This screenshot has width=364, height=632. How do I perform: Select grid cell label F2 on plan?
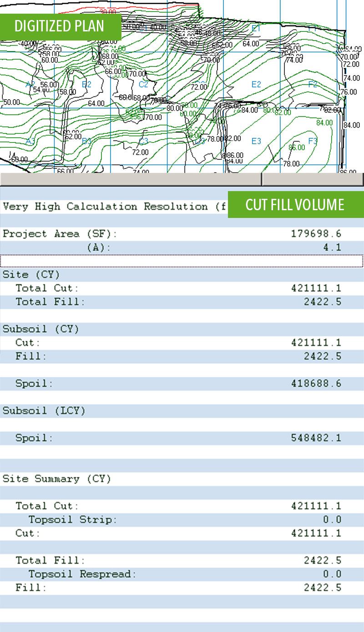[313, 84]
